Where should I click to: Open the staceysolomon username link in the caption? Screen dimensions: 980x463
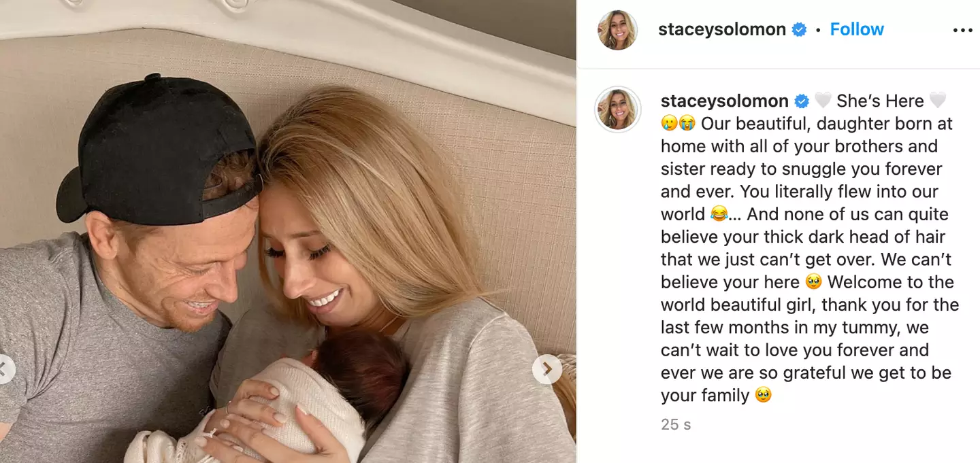point(725,101)
